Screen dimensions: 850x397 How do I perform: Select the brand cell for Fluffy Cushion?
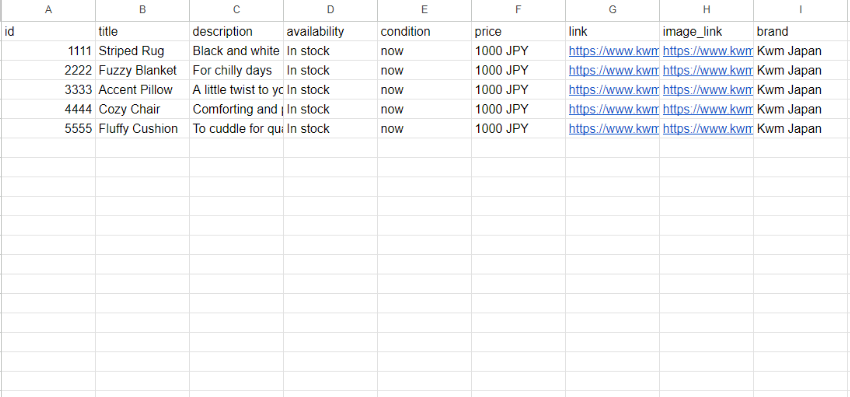pyautogui.click(x=801, y=129)
